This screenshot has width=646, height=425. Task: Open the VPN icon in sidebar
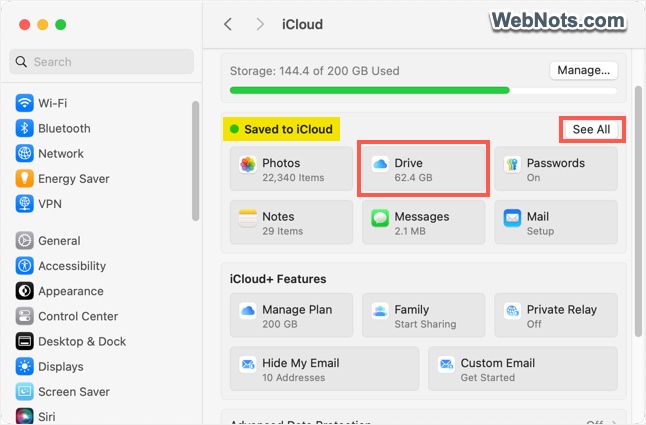(x=24, y=203)
